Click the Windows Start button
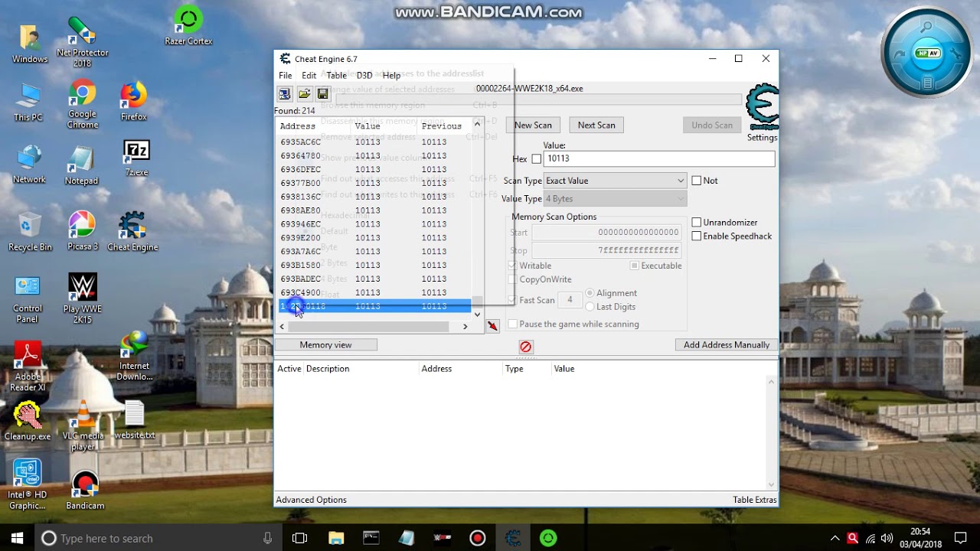Screen dimensions: 980x551 point(18,538)
